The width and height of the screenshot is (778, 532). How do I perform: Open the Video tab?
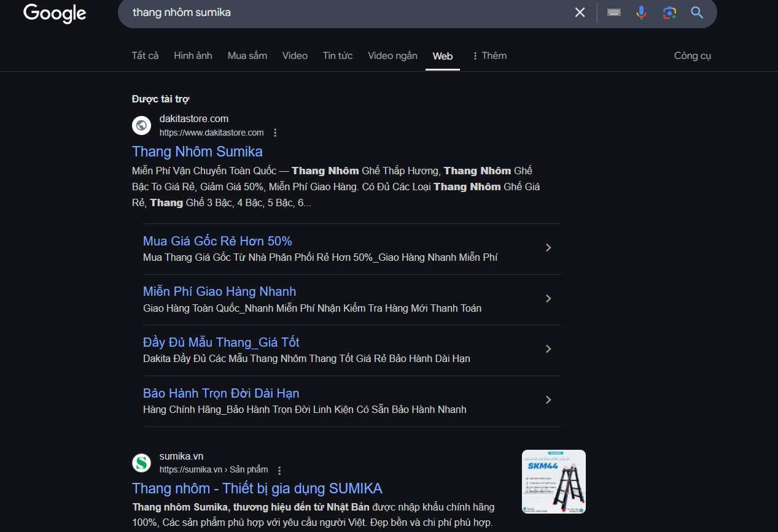tap(295, 56)
